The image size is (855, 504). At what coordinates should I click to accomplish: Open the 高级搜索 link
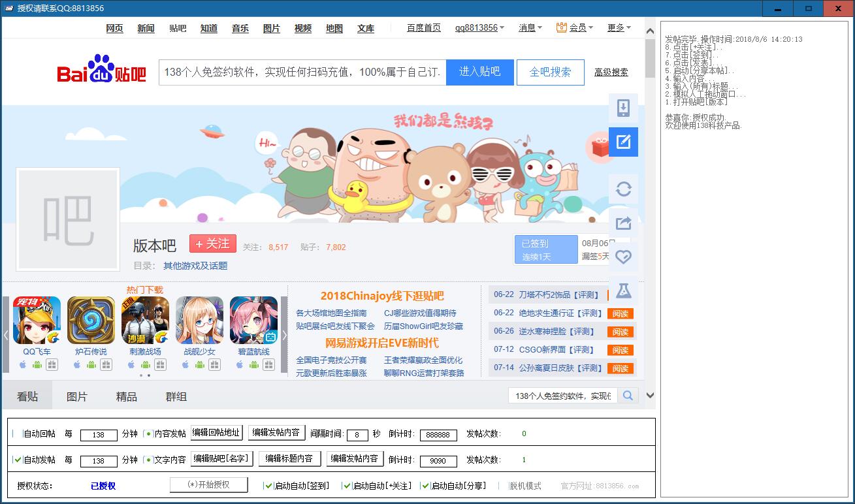click(x=611, y=72)
